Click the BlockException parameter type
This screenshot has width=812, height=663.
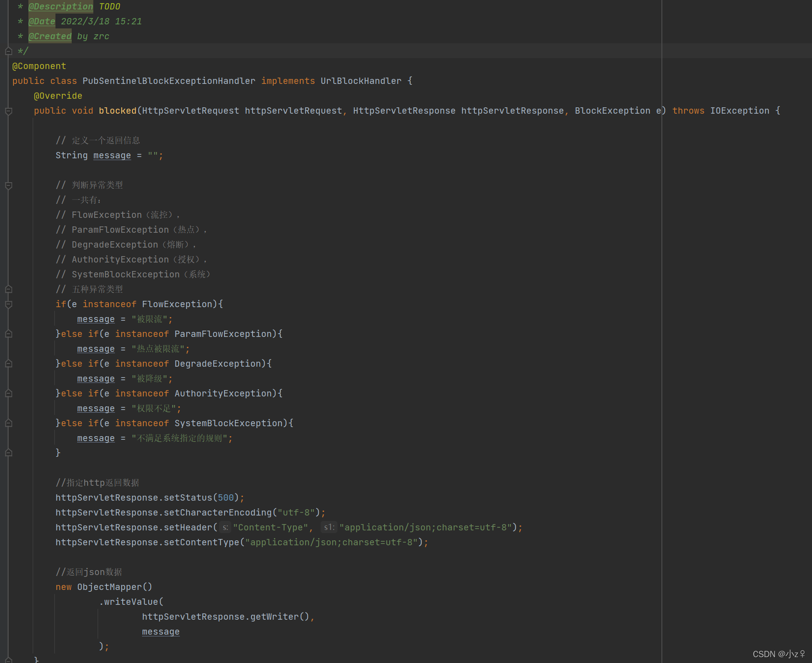(613, 111)
